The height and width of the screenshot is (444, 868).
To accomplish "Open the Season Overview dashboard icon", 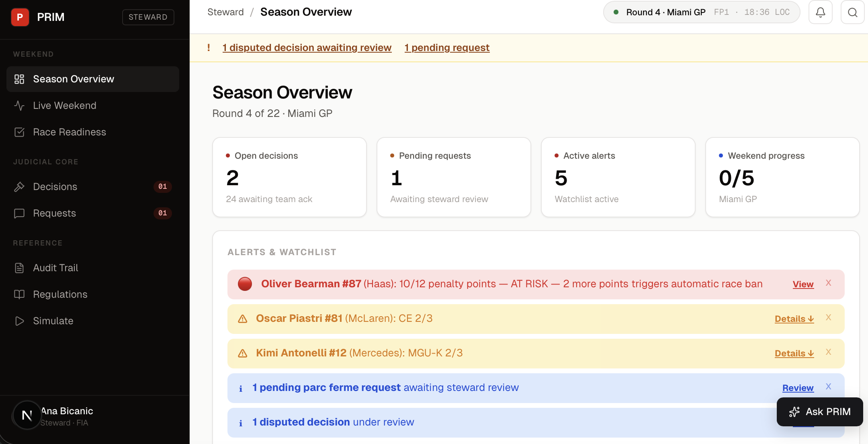I will click(19, 79).
